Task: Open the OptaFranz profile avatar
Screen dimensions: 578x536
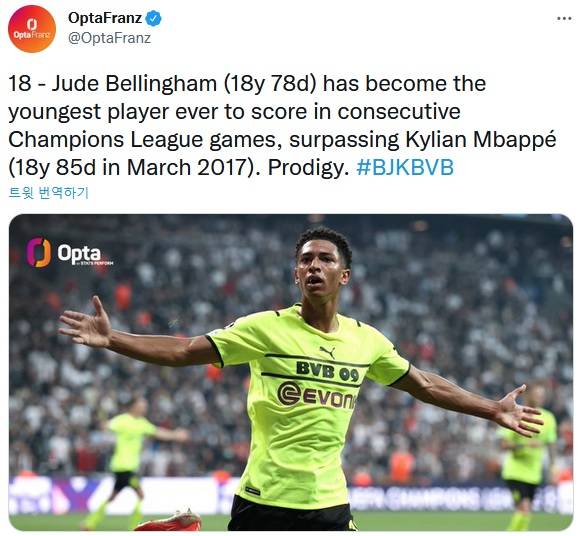Action: [32, 29]
